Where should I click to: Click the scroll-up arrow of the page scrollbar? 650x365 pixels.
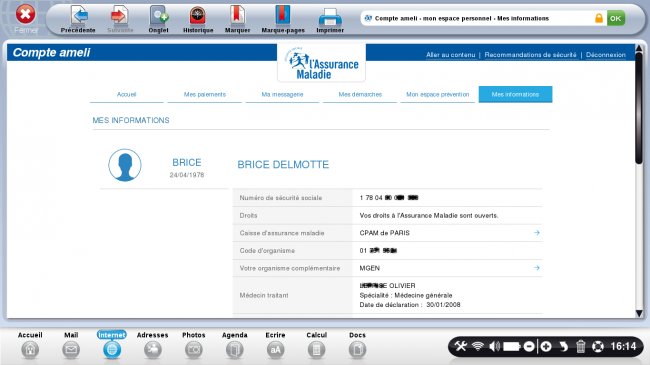point(639,49)
